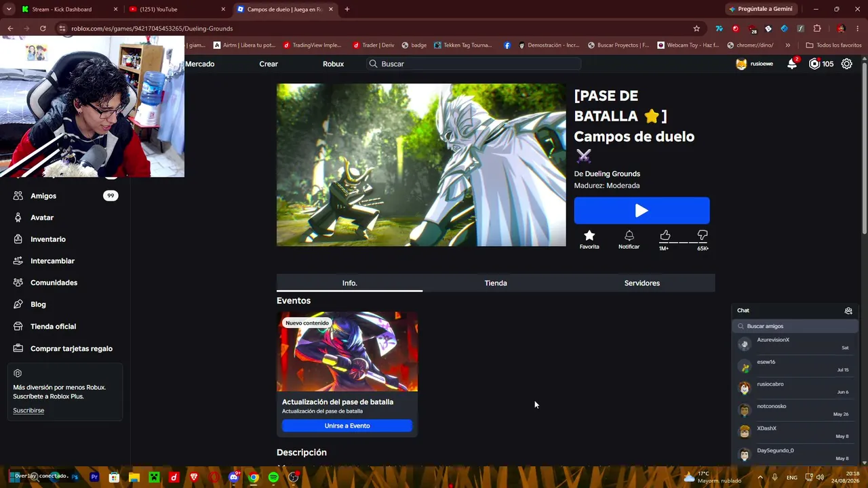This screenshot has height=488, width=868.
Task: Click the Unirse a Evento button
Action: click(347, 426)
